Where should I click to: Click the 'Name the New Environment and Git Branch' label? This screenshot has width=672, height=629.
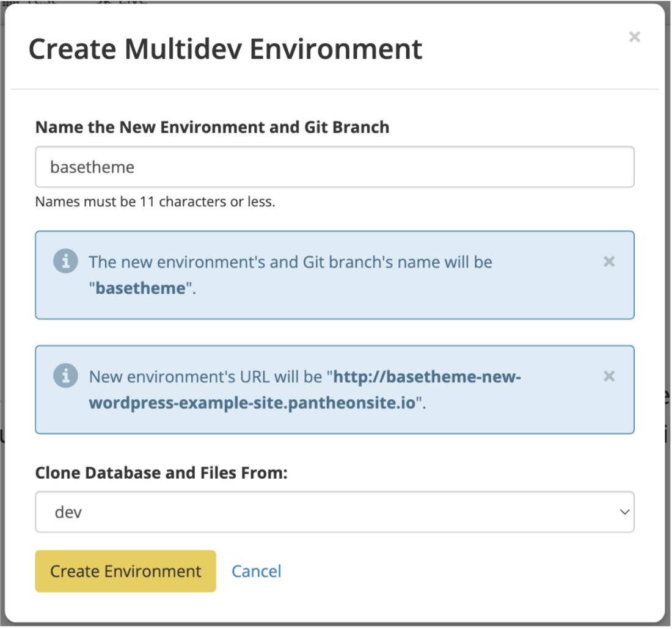[212, 127]
